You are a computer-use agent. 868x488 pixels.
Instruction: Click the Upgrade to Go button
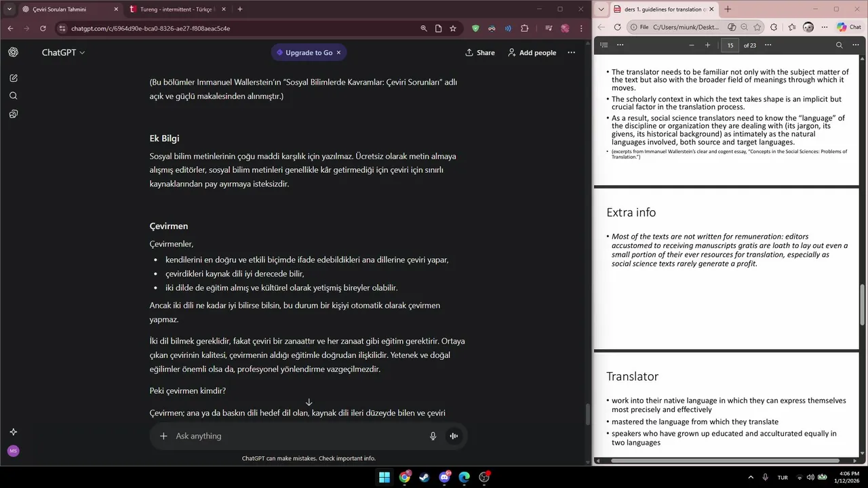click(304, 52)
